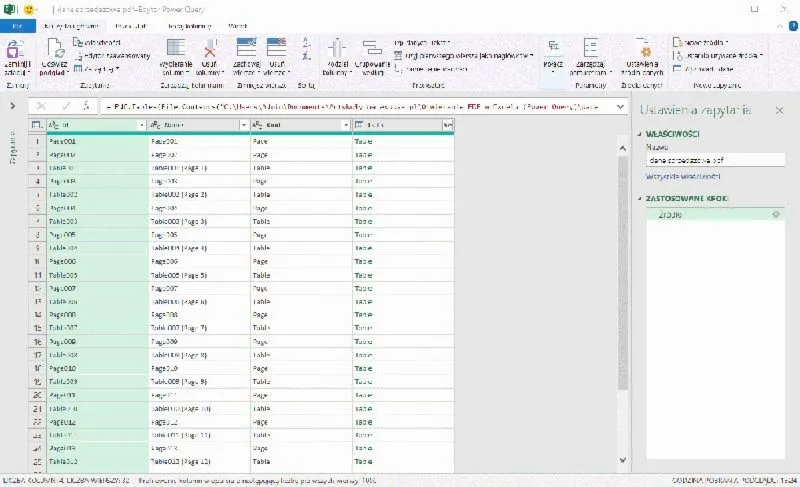Click Table link in row 11
This screenshot has width=800, height=487.
[363, 275]
